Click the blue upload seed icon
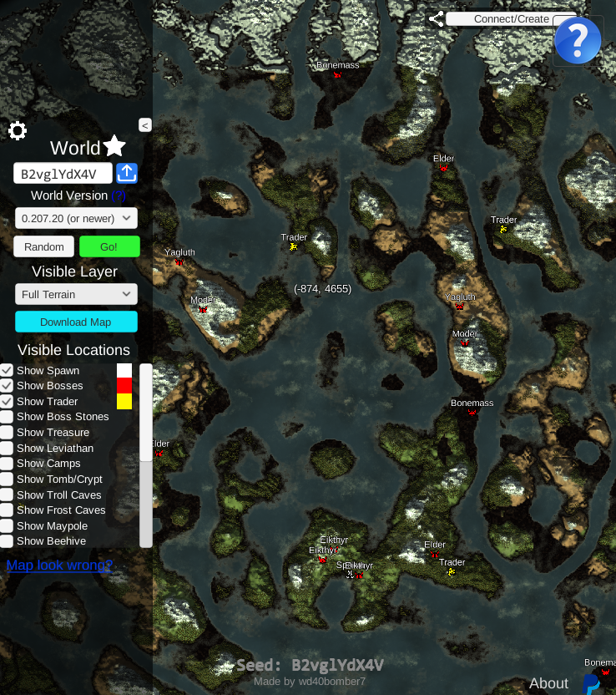The height and width of the screenshot is (695, 616). point(127,173)
